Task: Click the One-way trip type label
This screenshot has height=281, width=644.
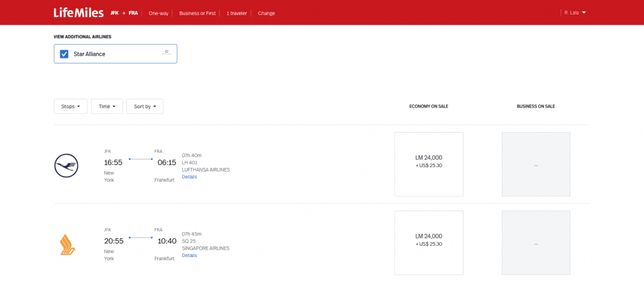Action: [158, 13]
